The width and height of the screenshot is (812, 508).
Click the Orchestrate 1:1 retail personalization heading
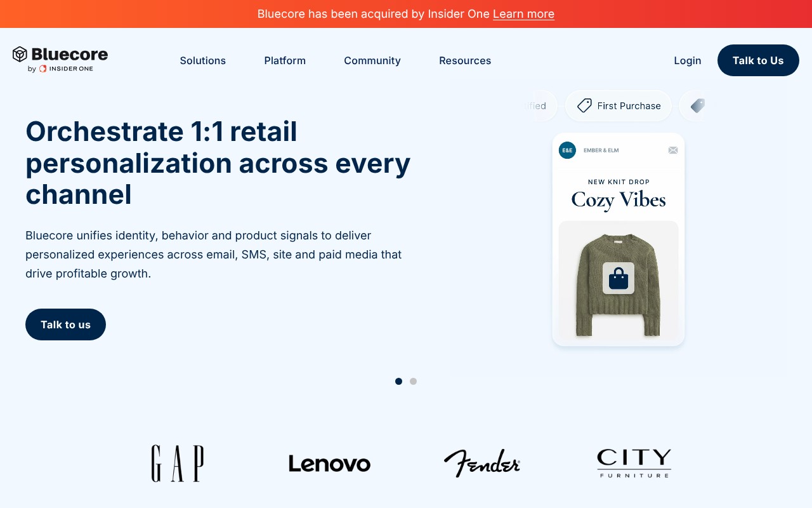point(218,163)
